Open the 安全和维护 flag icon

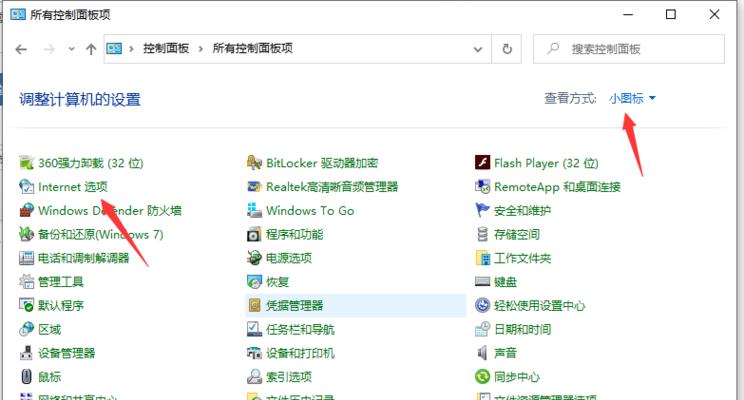tap(482, 210)
